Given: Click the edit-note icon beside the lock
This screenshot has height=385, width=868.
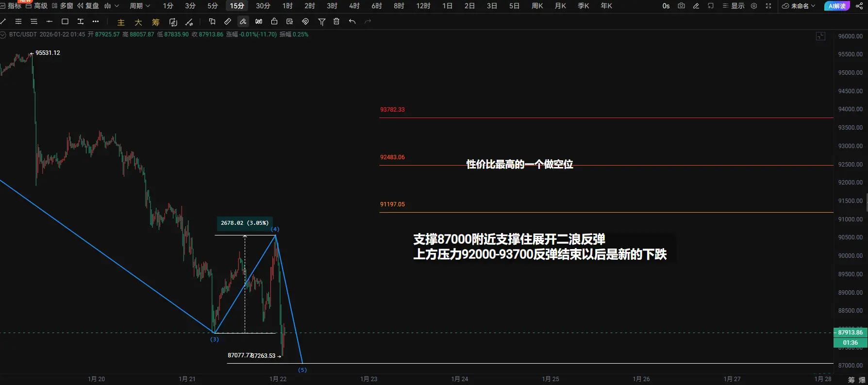Looking at the screenshot, I should click(290, 21).
